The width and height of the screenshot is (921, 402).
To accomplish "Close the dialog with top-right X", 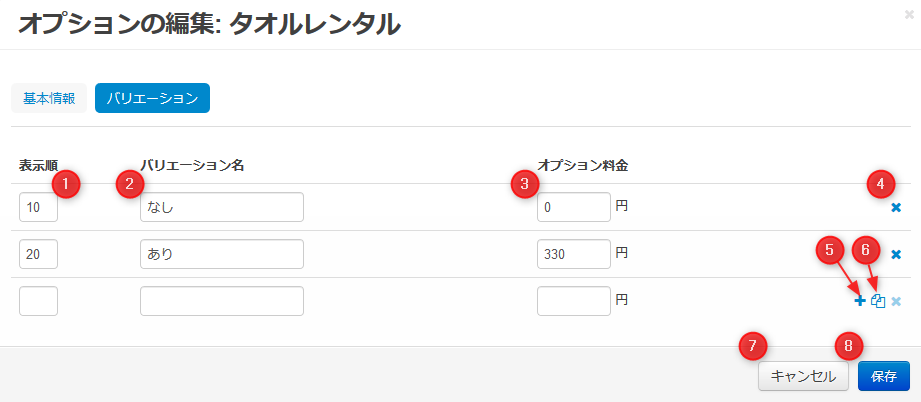I will pos(907,15).
